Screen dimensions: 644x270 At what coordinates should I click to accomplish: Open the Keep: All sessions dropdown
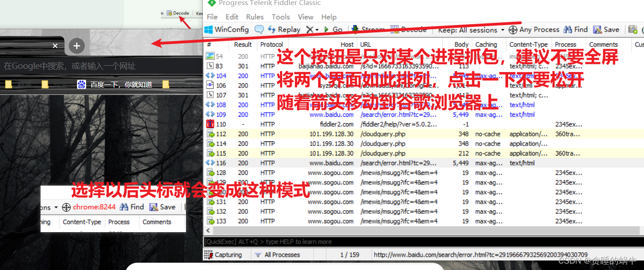(471, 30)
